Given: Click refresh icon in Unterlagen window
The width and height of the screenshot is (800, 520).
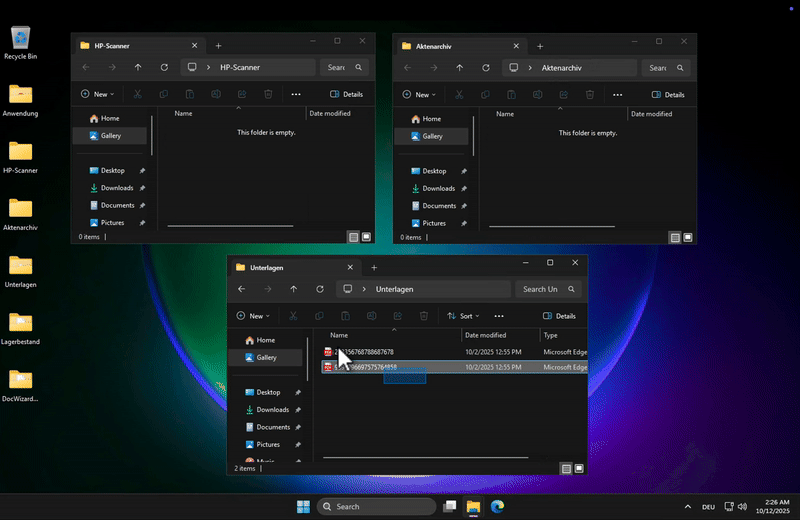Looking at the screenshot, I should click(320, 289).
